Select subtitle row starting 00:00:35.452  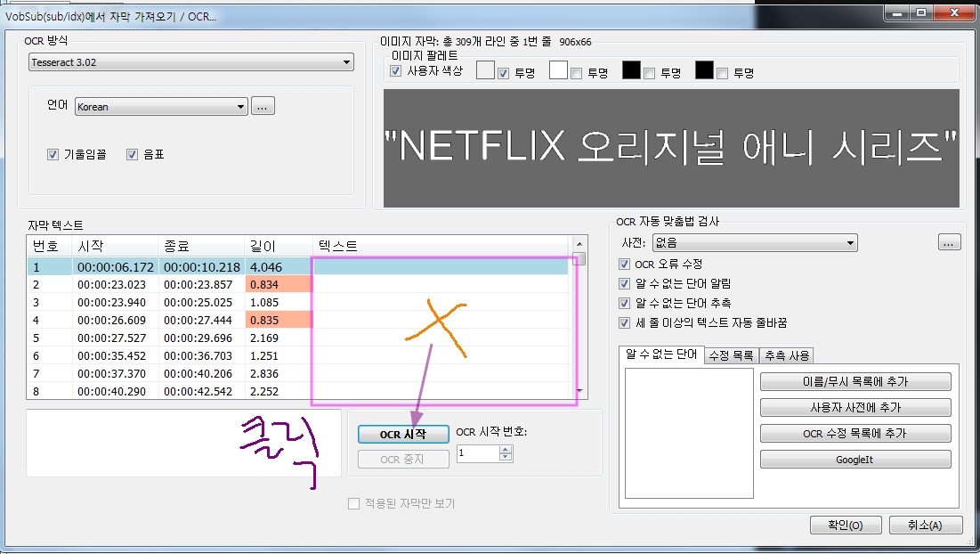pos(298,355)
